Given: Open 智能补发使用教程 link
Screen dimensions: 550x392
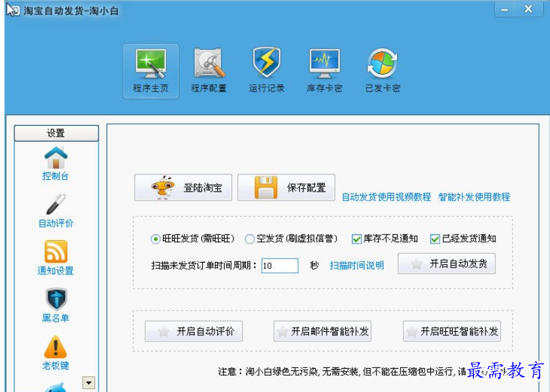Looking at the screenshot, I should click(x=474, y=197).
